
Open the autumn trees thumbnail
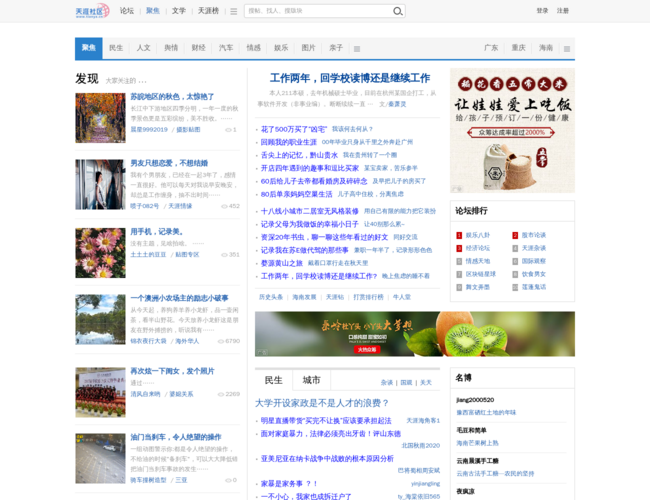point(100,118)
